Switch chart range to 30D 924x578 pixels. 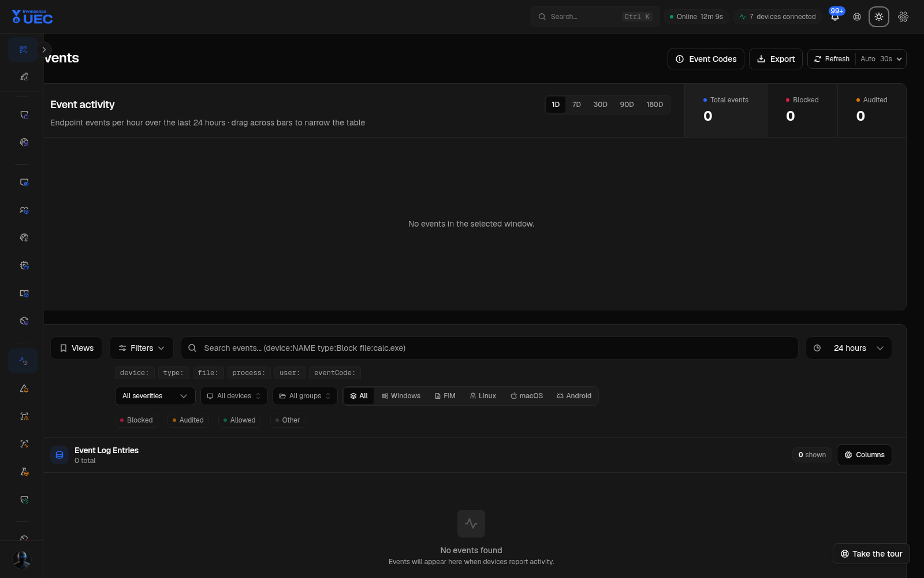coord(601,105)
